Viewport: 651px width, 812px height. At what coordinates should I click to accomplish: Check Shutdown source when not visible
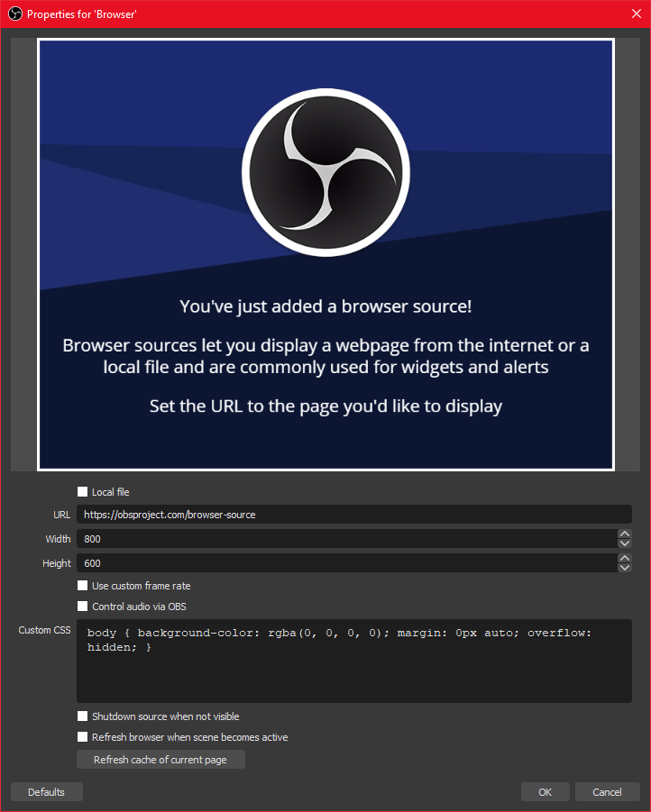(x=82, y=716)
